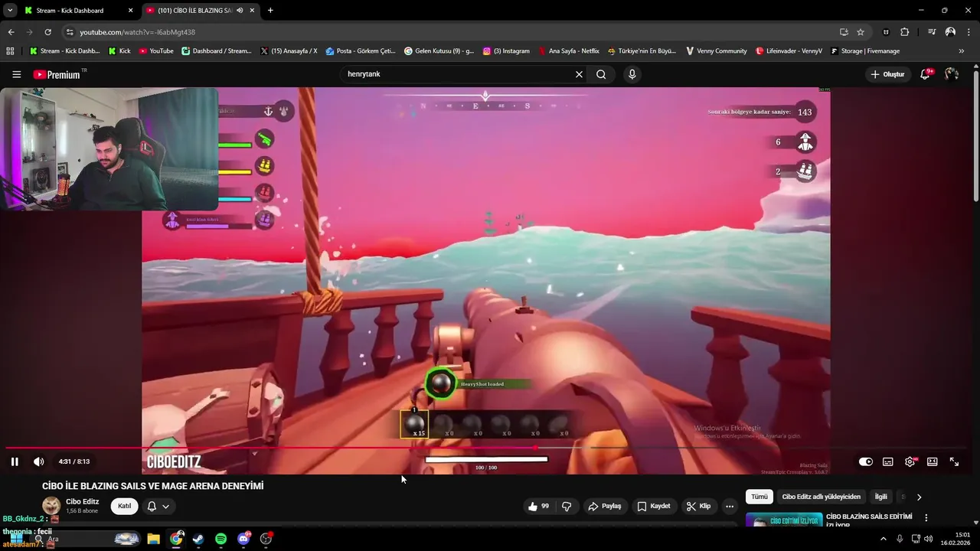
Task: Switch to theater mode view
Action: (933, 461)
